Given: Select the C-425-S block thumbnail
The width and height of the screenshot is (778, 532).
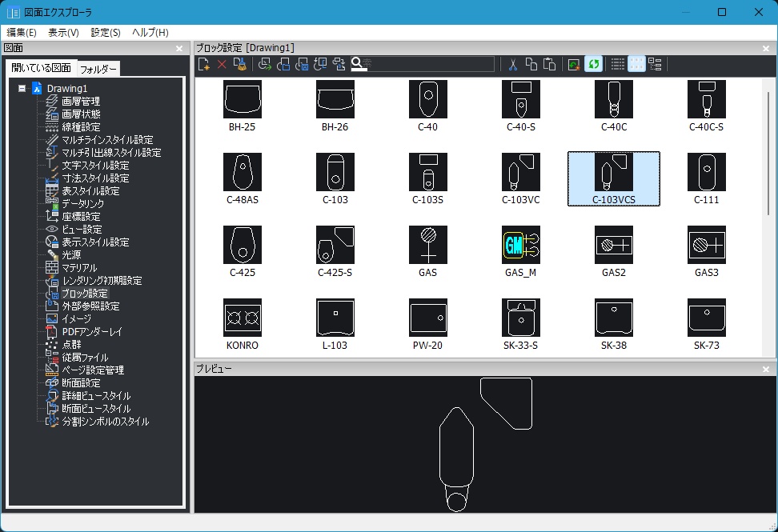Looking at the screenshot, I should click(x=335, y=245).
